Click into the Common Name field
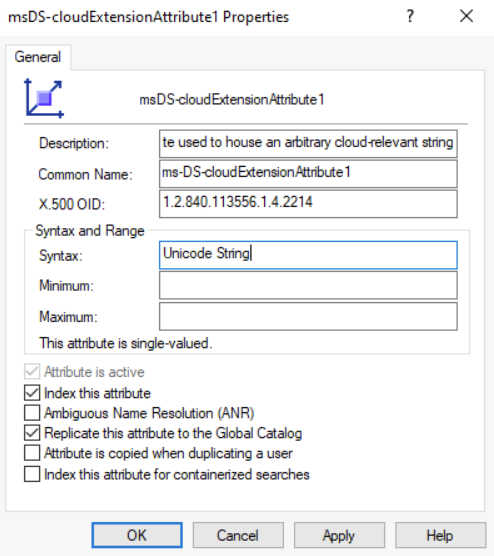Image resolution: width=494 pixels, height=556 pixels. click(308, 174)
